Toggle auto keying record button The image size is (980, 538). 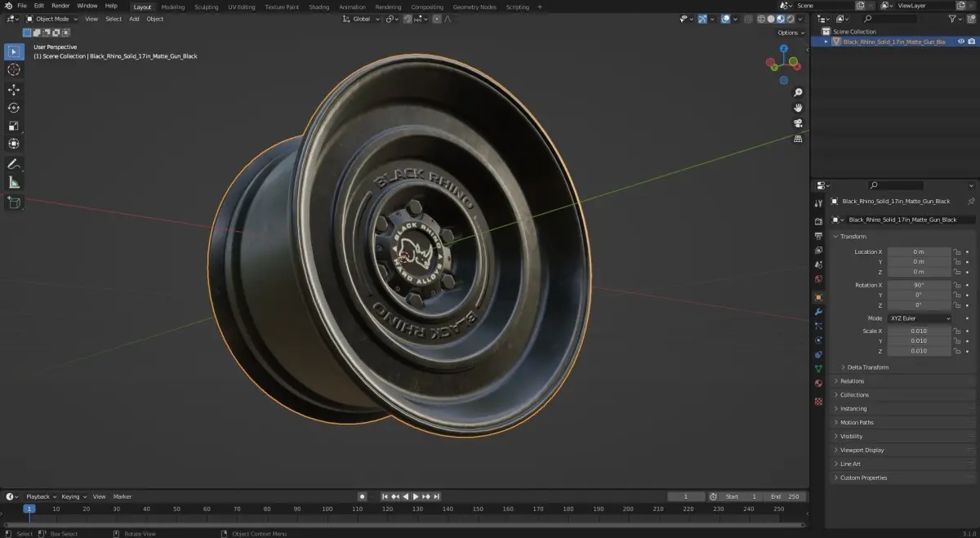pos(362,496)
